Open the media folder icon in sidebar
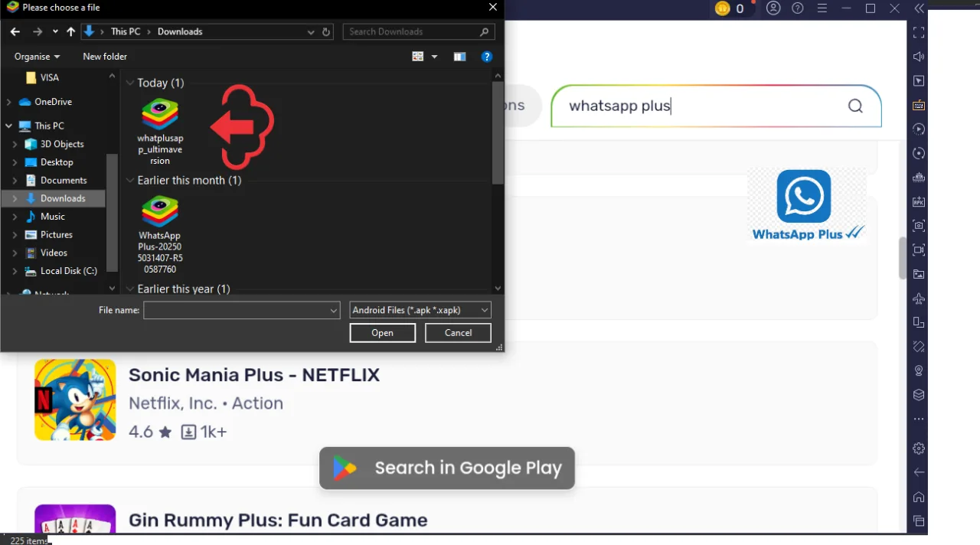The height and width of the screenshot is (545, 980). (919, 274)
